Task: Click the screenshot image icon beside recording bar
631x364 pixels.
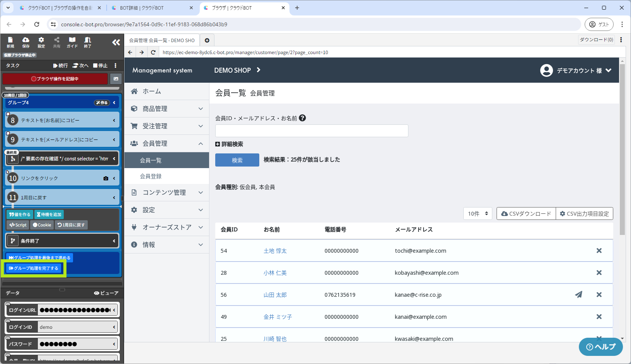Action: pos(116,79)
